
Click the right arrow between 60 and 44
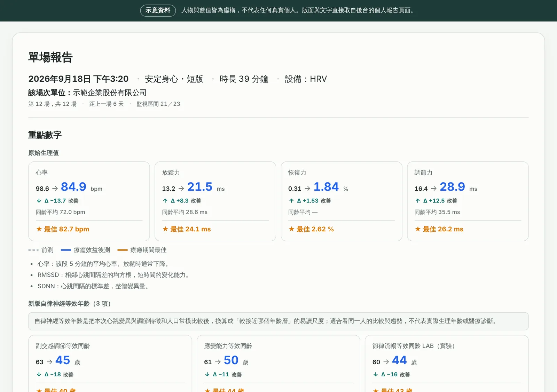[x=386, y=362]
